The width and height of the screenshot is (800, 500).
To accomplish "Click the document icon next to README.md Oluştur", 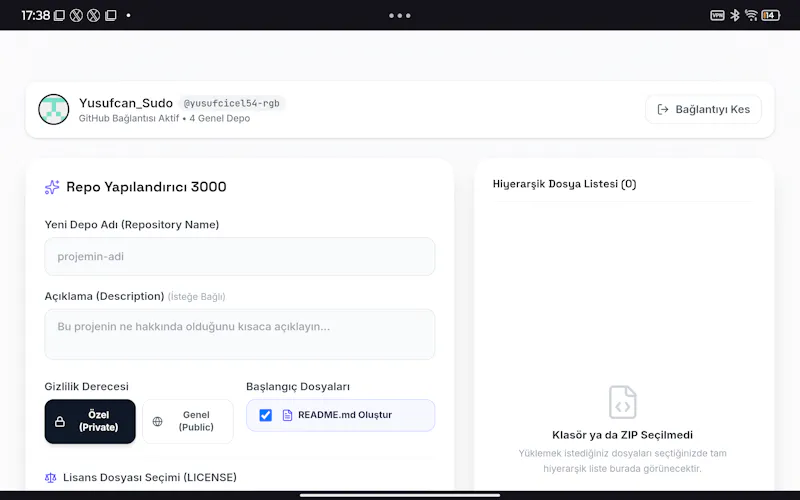I will coord(287,415).
